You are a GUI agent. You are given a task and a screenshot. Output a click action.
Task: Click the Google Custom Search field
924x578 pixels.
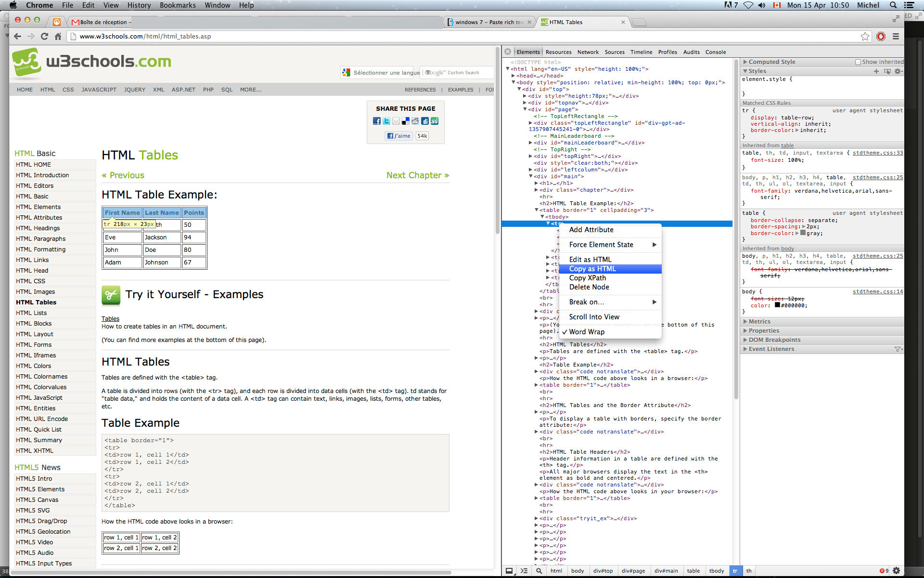pos(457,73)
